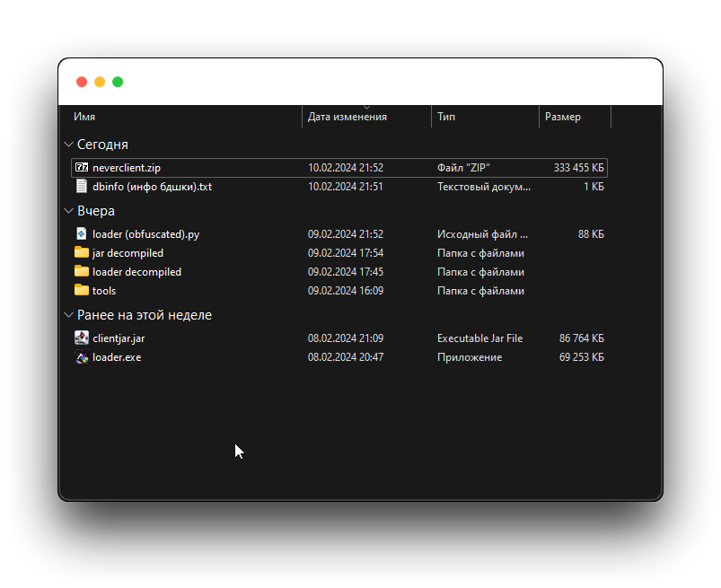The image size is (721, 588).
Task: Sort by the Имя column header
Action: [84, 117]
